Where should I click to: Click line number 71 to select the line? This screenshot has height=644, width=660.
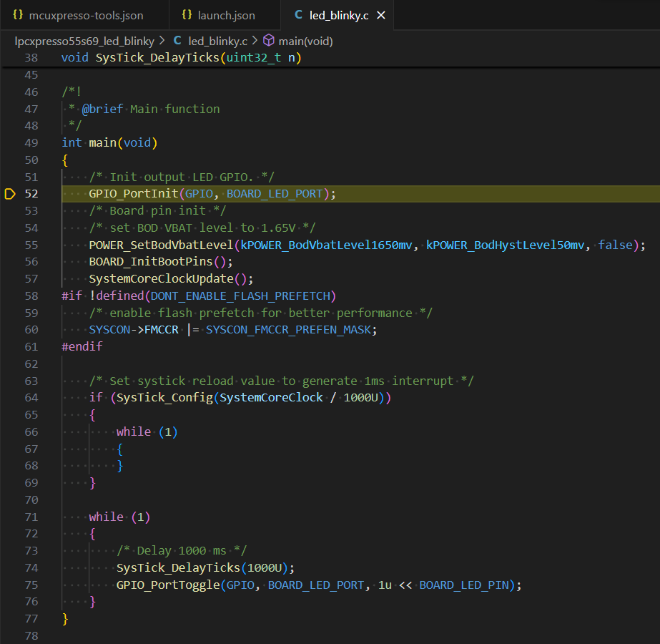(31, 517)
